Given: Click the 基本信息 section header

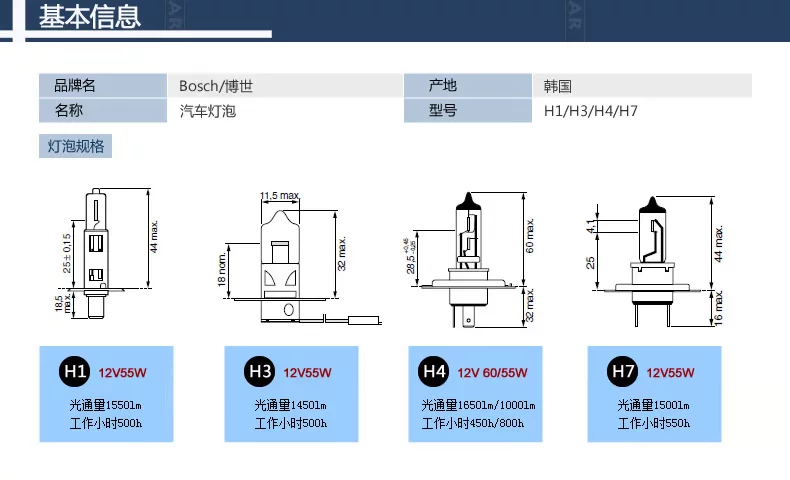Looking at the screenshot, I should point(90,17).
